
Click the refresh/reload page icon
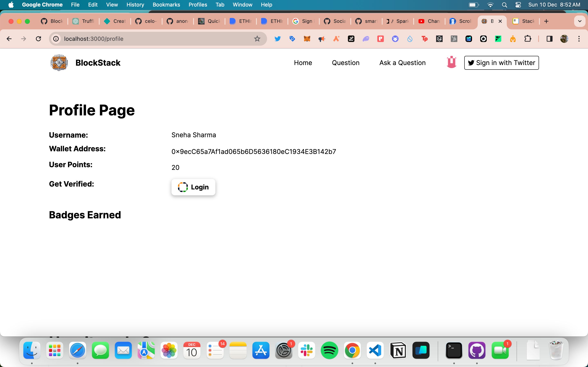click(39, 39)
